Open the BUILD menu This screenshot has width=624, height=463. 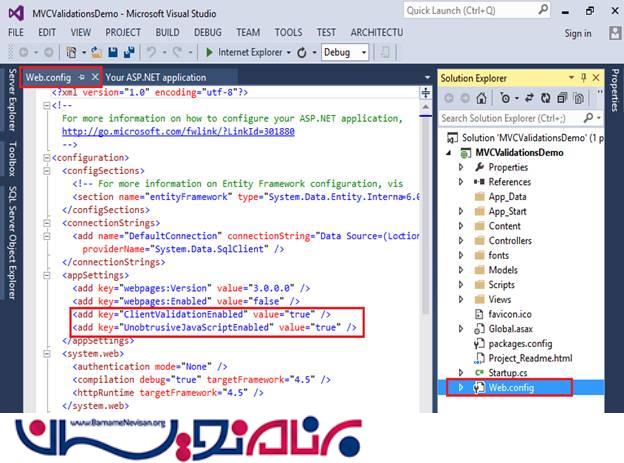(x=167, y=33)
